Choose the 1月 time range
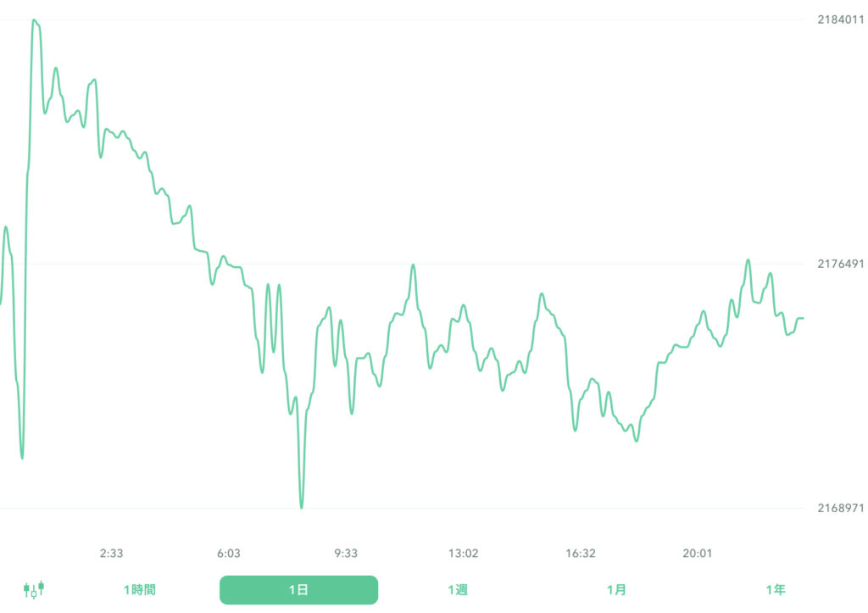This screenshot has height=613, width=868. click(616, 589)
